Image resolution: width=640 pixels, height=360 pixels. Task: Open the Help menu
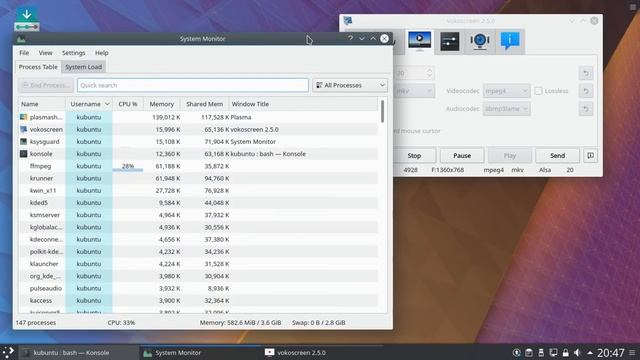point(102,53)
